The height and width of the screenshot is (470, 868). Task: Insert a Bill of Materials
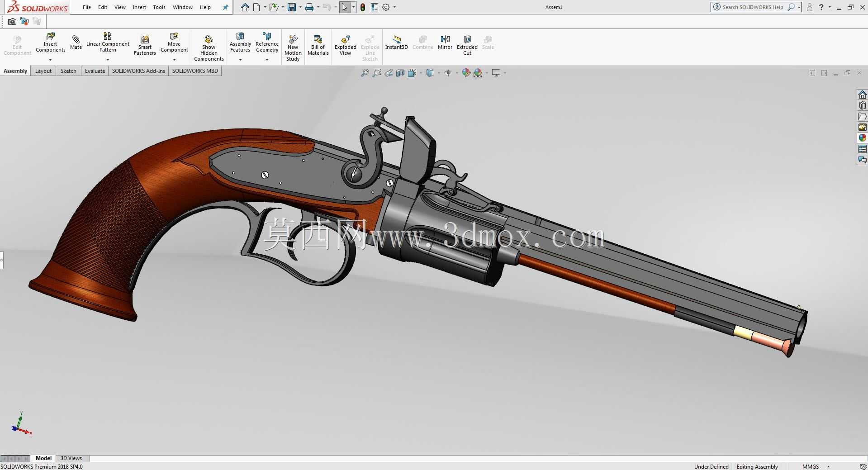(318, 45)
